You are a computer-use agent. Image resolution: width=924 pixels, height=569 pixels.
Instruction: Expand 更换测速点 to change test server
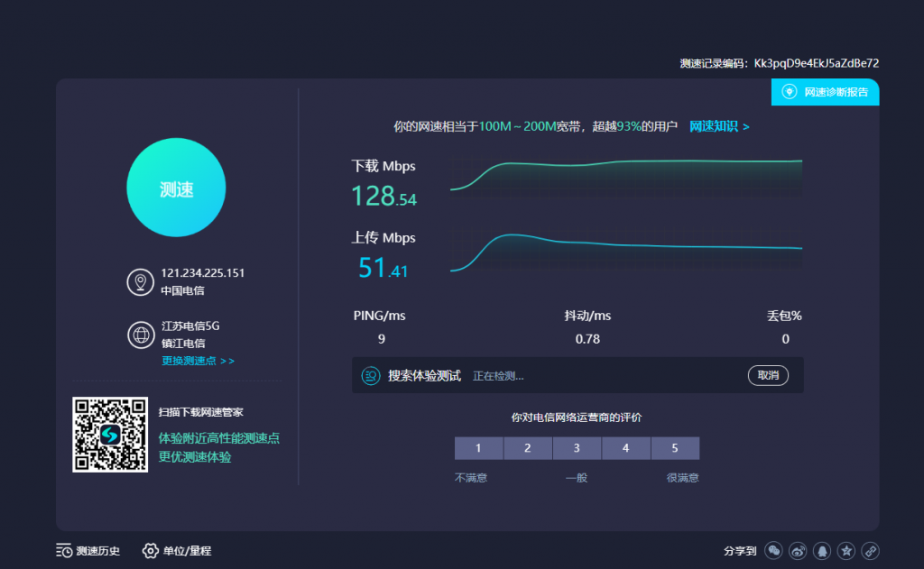pos(198,361)
